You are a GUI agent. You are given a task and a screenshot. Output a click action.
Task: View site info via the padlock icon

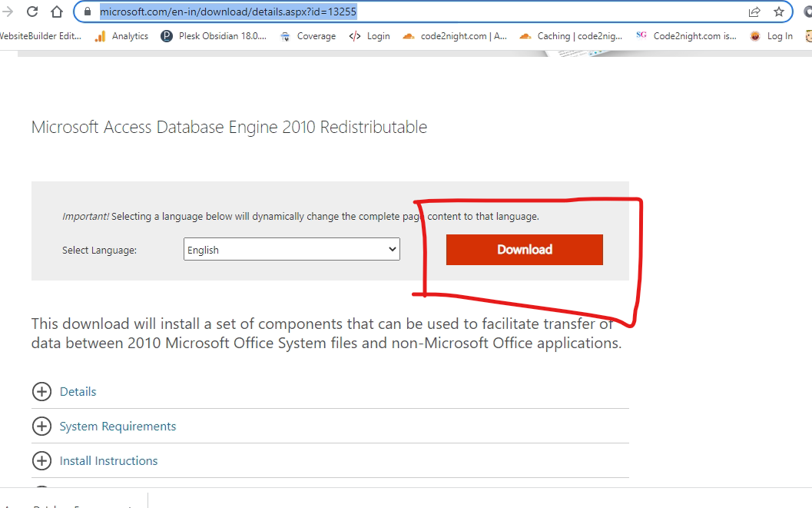coord(88,12)
